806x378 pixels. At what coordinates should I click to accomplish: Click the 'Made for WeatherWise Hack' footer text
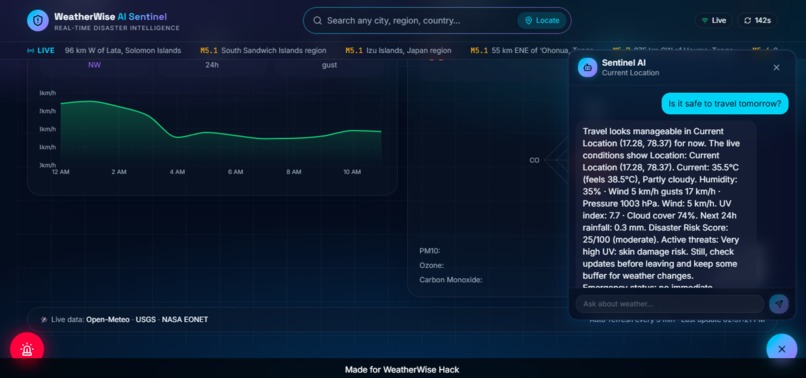pyautogui.click(x=402, y=369)
